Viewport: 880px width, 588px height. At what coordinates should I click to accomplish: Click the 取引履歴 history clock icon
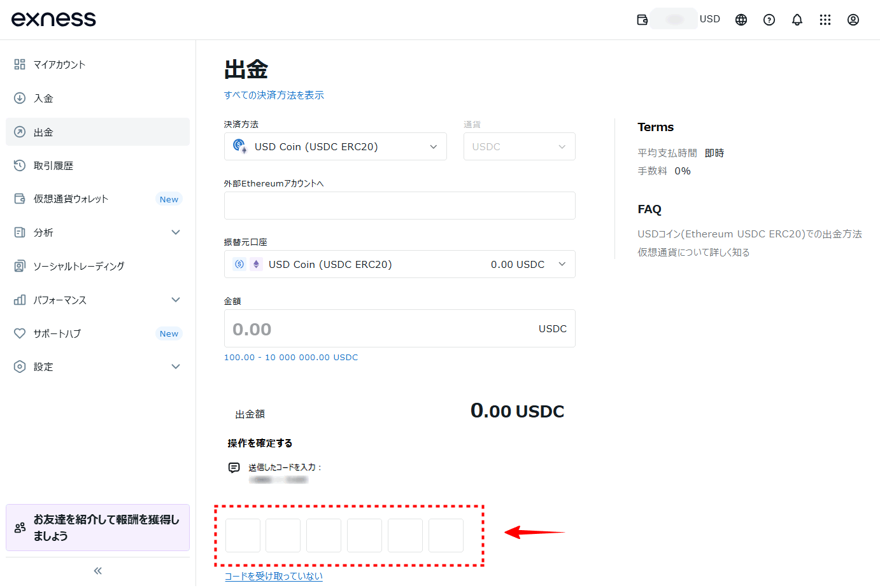click(x=20, y=165)
